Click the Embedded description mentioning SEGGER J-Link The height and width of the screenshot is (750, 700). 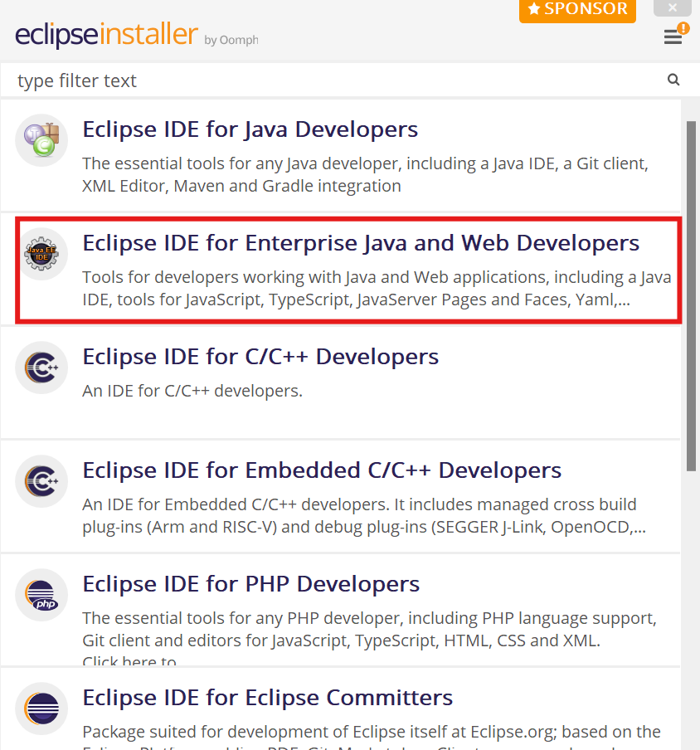click(x=364, y=516)
